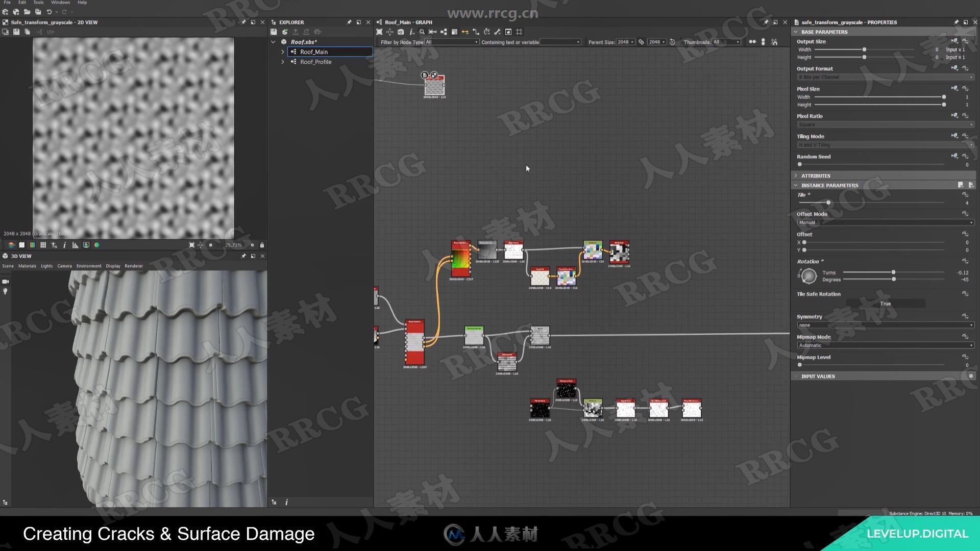This screenshot has height=551, width=980.
Task: Click the info icon in 2D View bottom toolbar
Action: [x=64, y=245]
